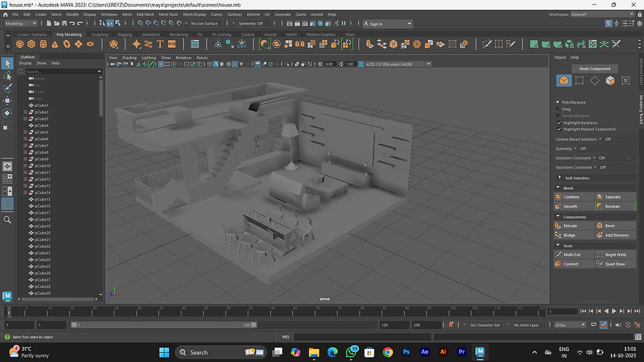Open the Edit Mesh menu

pyautogui.click(x=145, y=14)
